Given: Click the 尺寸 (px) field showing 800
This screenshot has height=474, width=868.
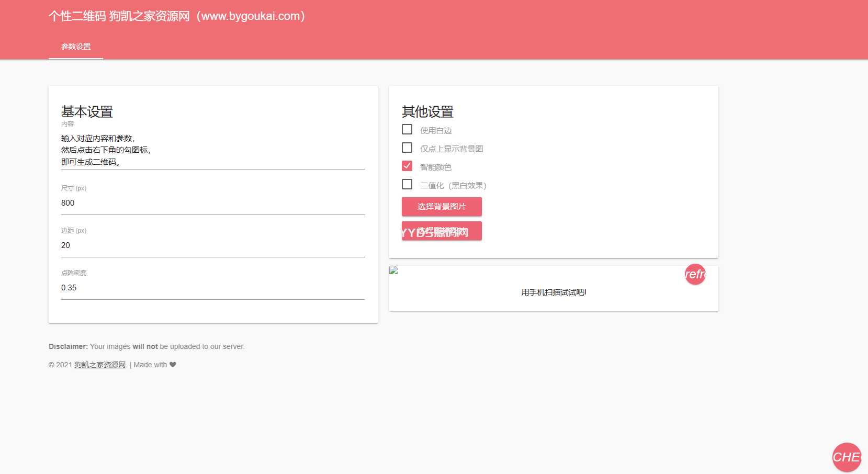Looking at the screenshot, I should coord(212,203).
